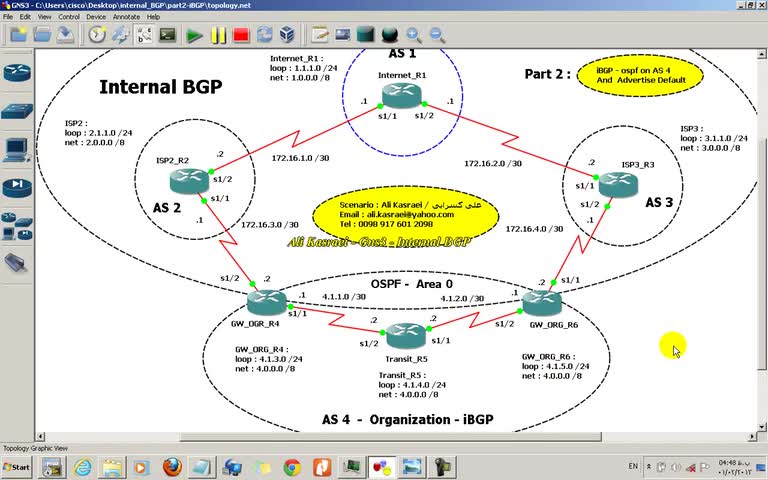This screenshot has width=768, height=480.
Task: Open the Edit menu
Action: tap(25, 17)
